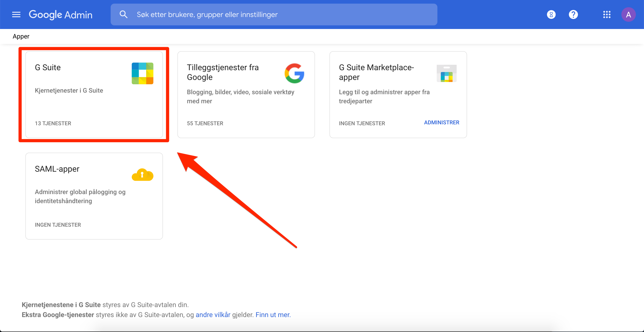Image resolution: width=644 pixels, height=332 pixels.
Task: Click Ekstra Google-tjenester footer text
Action: point(58,315)
